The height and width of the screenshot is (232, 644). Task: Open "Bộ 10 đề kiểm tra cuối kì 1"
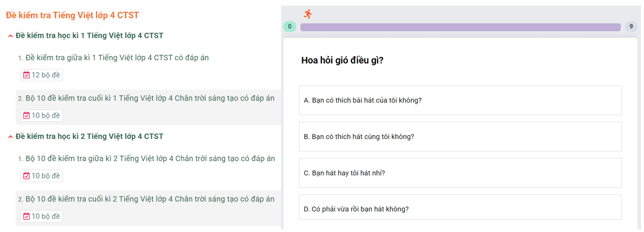149,98
